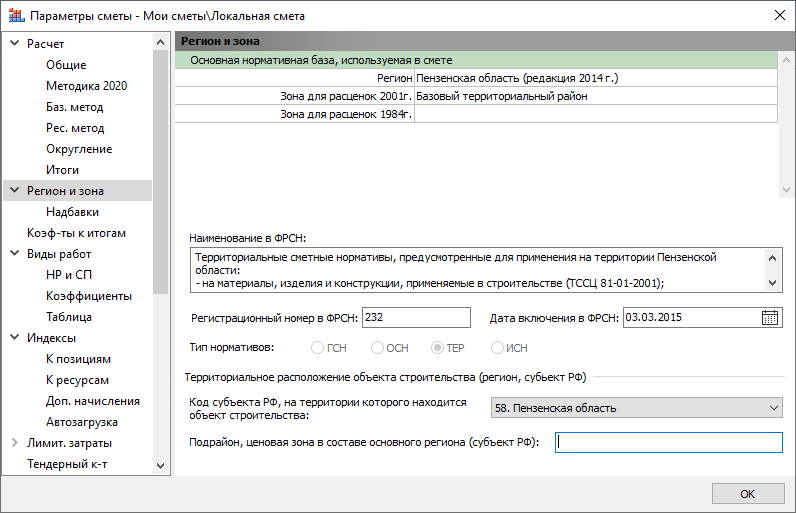The image size is (796, 513).
Task: Open the Автозагрузка page
Action: (82, 422)
